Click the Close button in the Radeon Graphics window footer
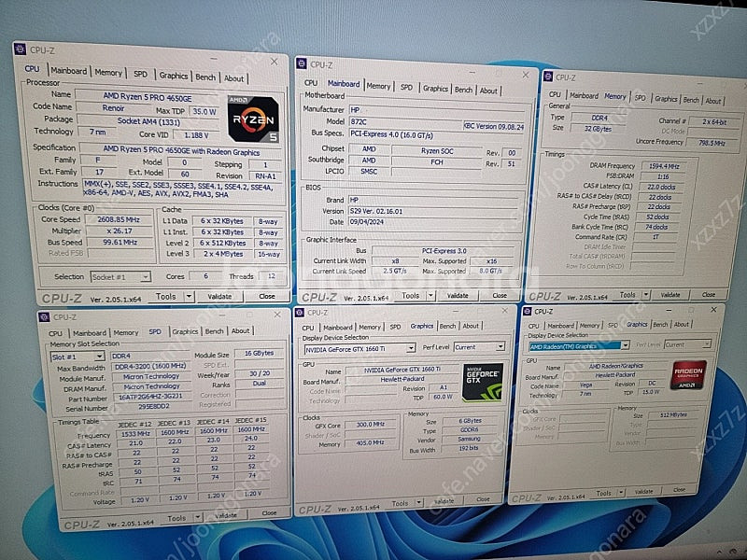 coord(680,489)
